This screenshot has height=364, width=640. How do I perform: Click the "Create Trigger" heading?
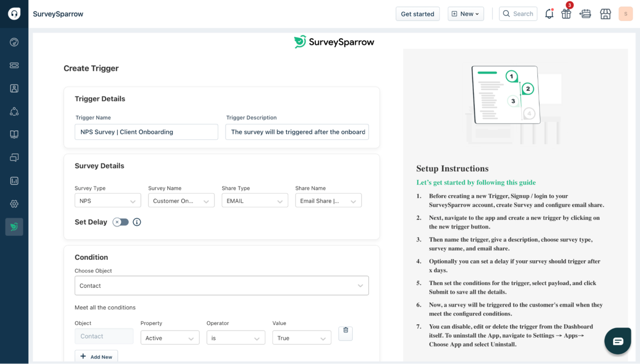tap(91, 68)
